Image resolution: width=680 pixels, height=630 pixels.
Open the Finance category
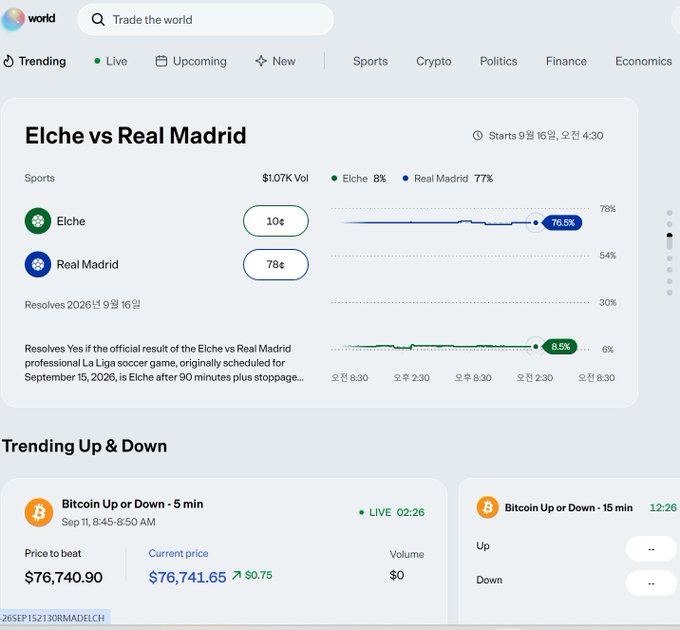[x=566, y=61]
